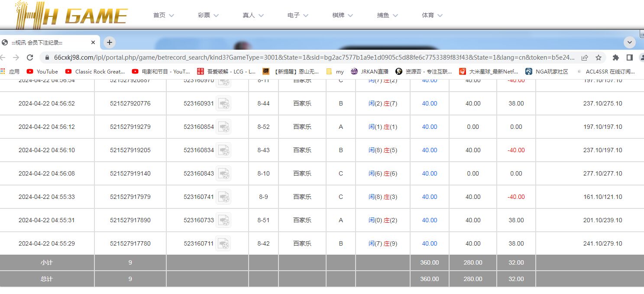The width and height of the screenshot is (644, 294).
Task: Open video replay icon for record 523160931
Action: (223, 103)
